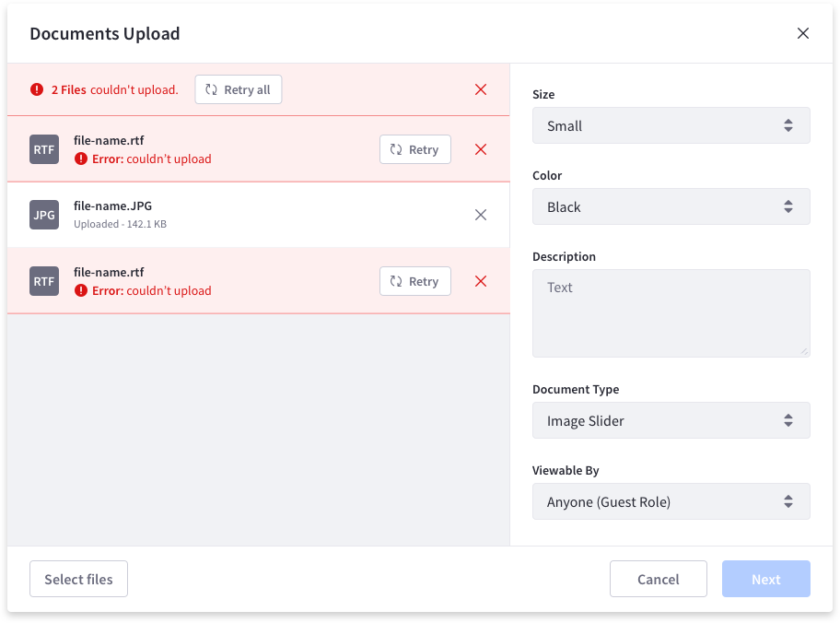This screenshot has height=623, width=840.
Task: Click the RTF icon on the last file row
Action: pyautogui.click(x=43, y=281)
